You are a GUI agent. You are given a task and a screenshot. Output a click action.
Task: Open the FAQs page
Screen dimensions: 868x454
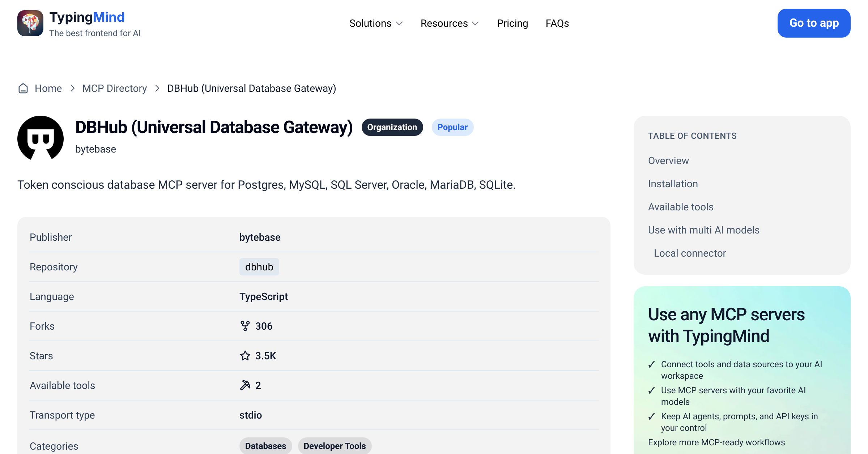557,23
